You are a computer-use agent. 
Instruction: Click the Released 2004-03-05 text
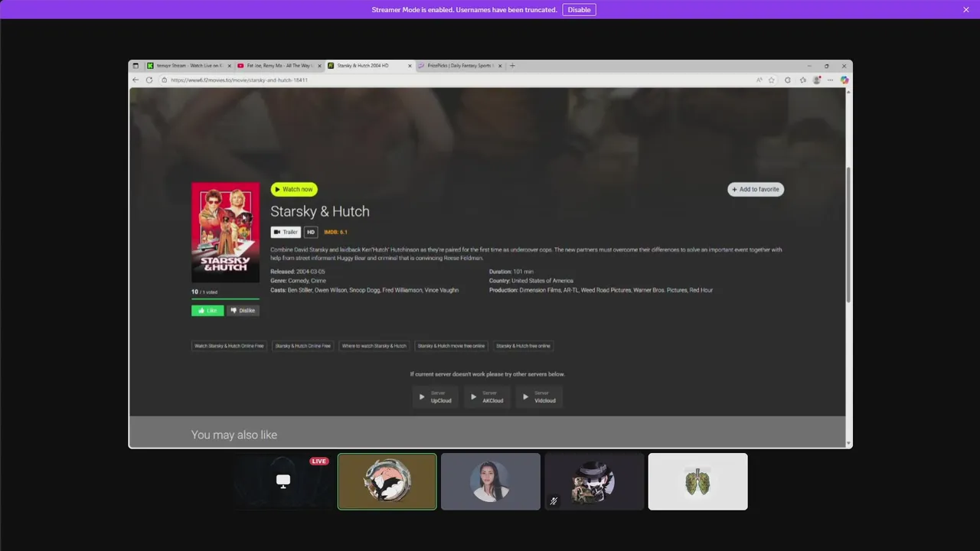(298, 272)
